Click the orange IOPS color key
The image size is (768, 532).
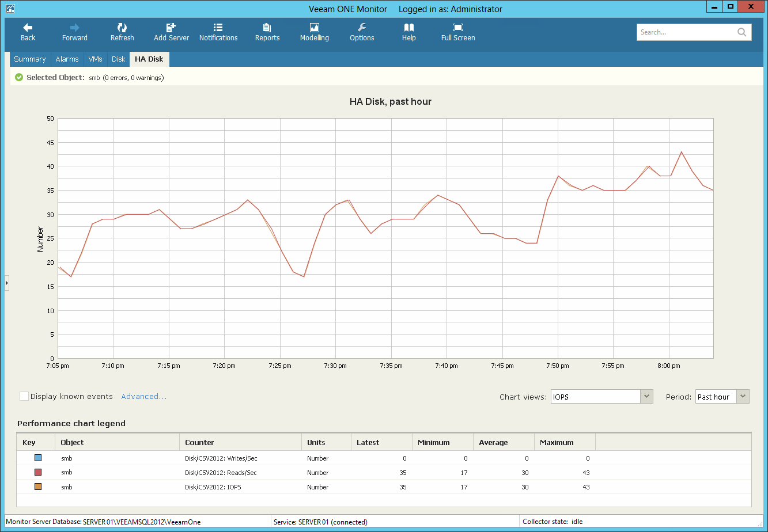pos(38,487)
